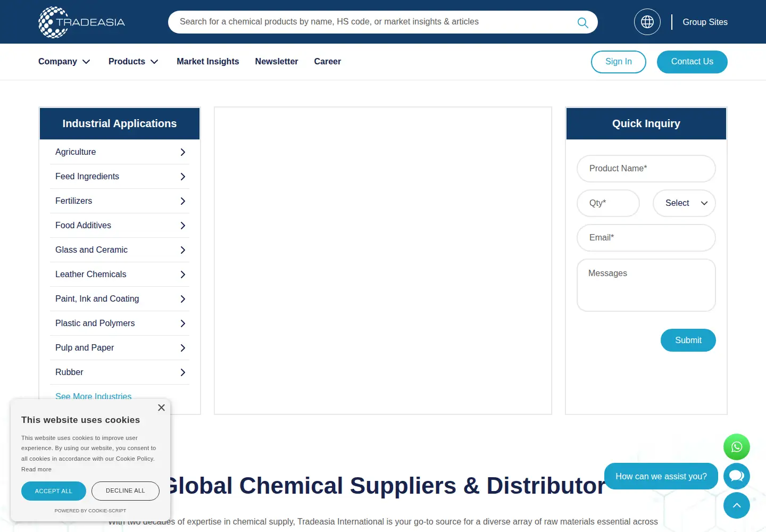Click the arrow next to Feed Ingredients

pos(182,177)
